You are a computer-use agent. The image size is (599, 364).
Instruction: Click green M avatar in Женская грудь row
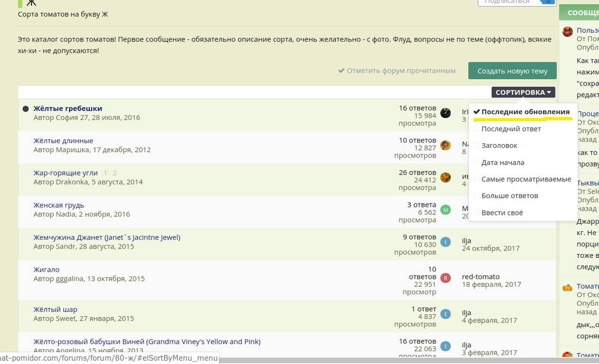(445, 209)
